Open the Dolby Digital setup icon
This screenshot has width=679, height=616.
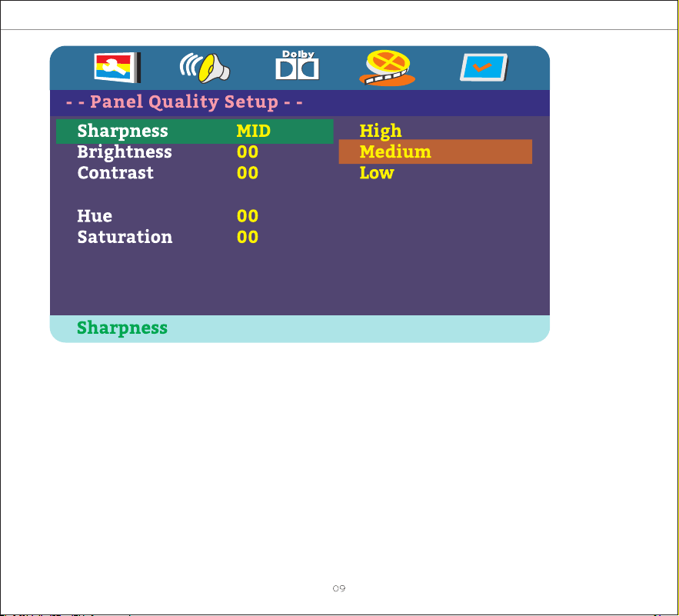[x=297, y=65]
